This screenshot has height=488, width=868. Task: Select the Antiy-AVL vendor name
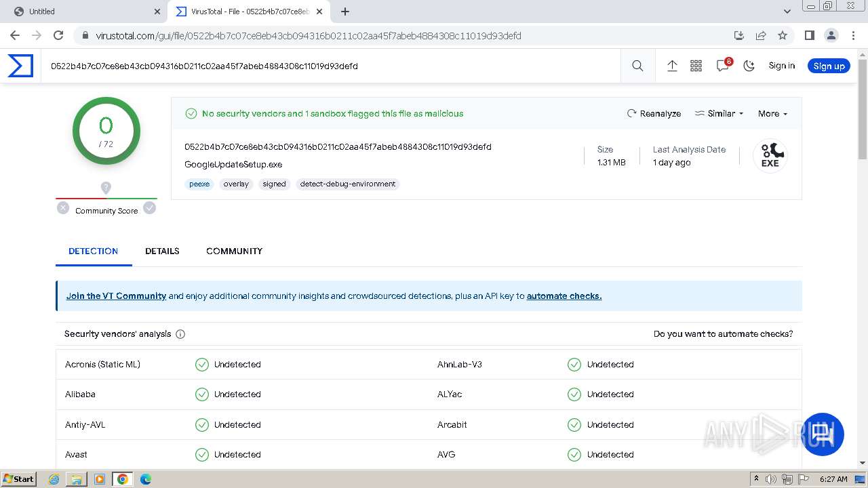(x=85, y=425)
